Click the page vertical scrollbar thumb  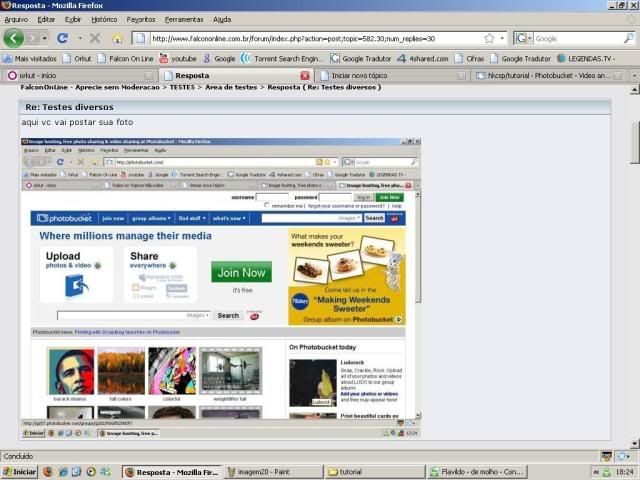point(635,142)
